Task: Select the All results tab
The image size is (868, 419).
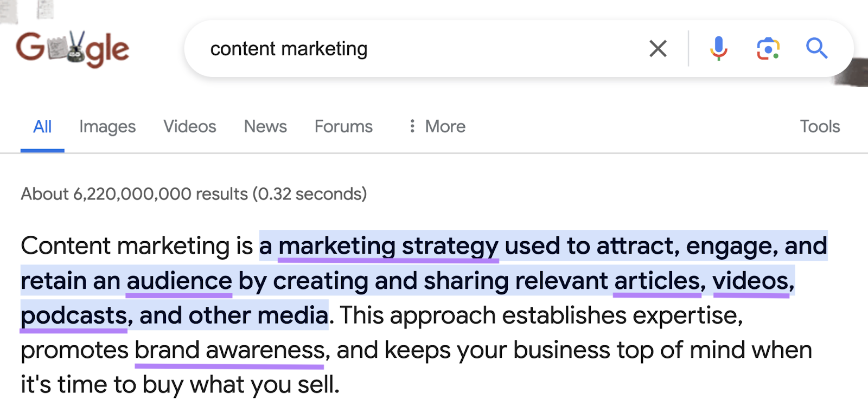Action: click(42, 126)
